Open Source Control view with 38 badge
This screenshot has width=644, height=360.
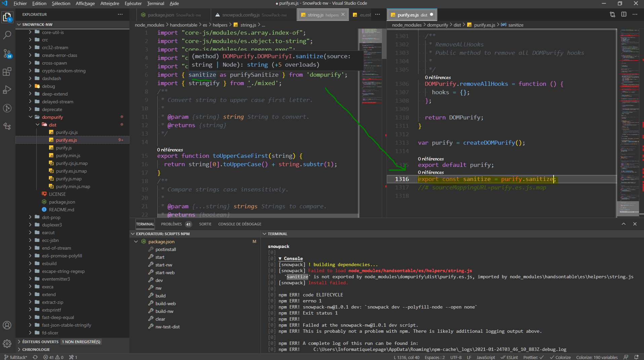pos(7,53)
